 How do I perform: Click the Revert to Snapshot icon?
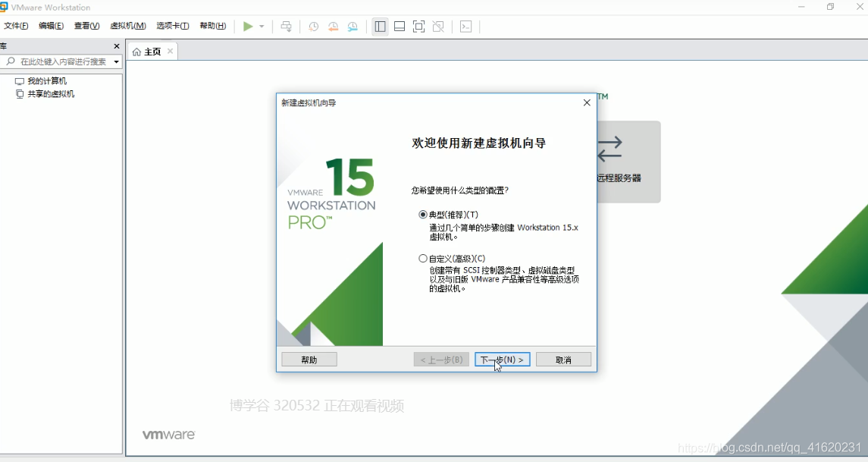334,27
